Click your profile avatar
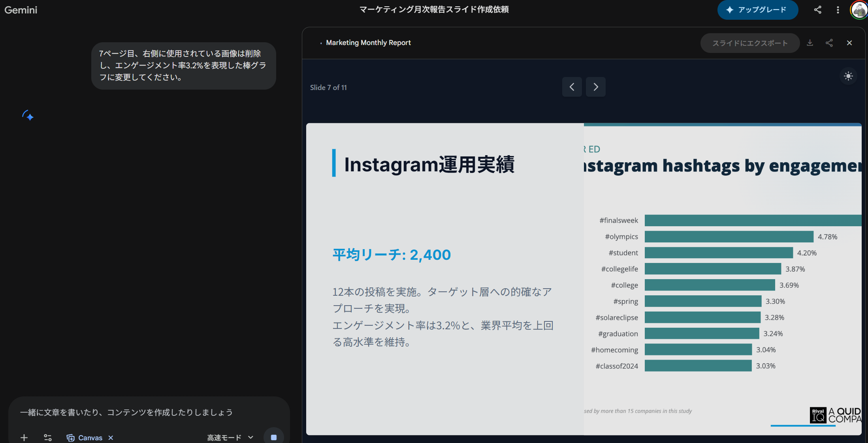This screenshot has width=868, height=443. coord(858,10)
